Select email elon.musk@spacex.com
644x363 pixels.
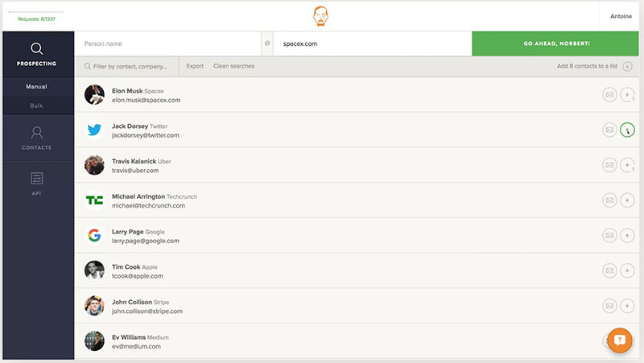(x=147, y=100)
